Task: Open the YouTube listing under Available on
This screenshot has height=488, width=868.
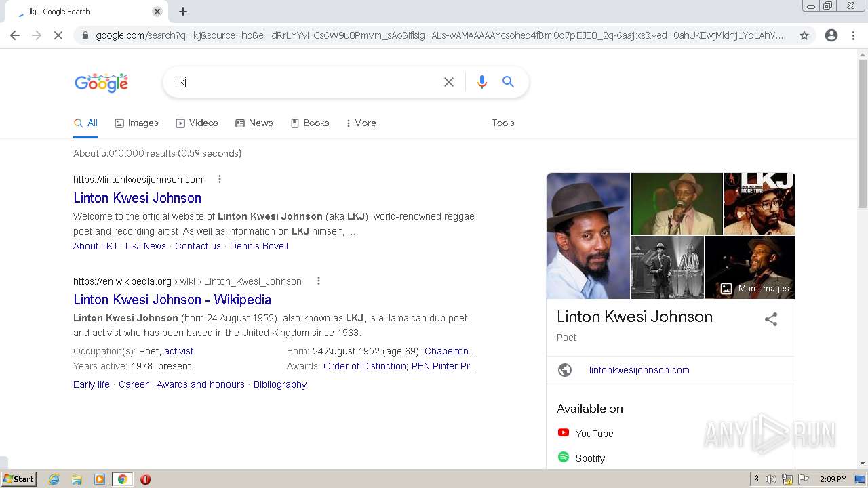Action: point(586,434)
